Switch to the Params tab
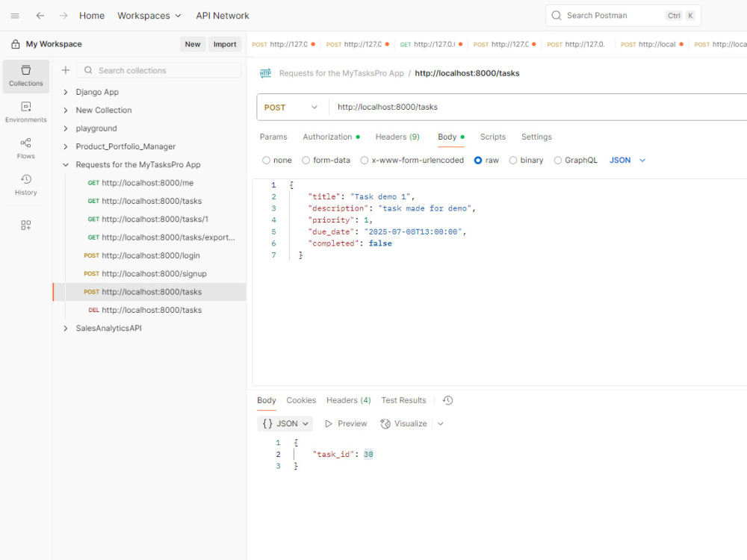Viewport: 747px width, 560px height. (273, 137)
